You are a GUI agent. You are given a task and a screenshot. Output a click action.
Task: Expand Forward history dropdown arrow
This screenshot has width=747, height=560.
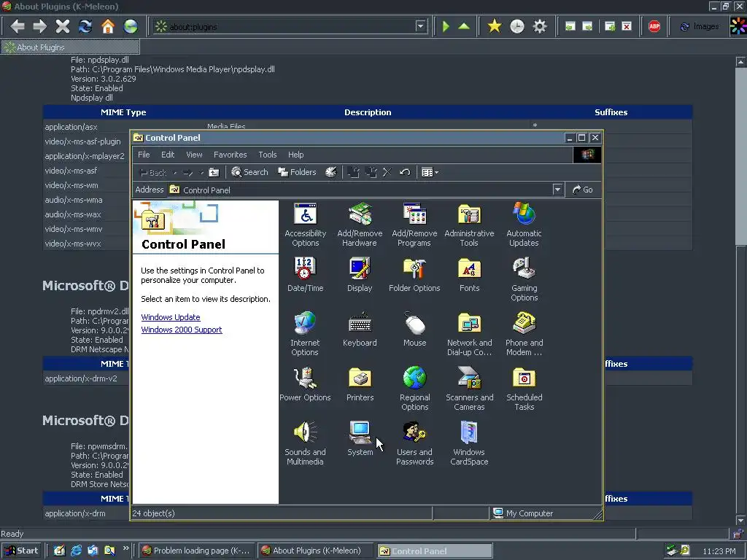point(201,173)
